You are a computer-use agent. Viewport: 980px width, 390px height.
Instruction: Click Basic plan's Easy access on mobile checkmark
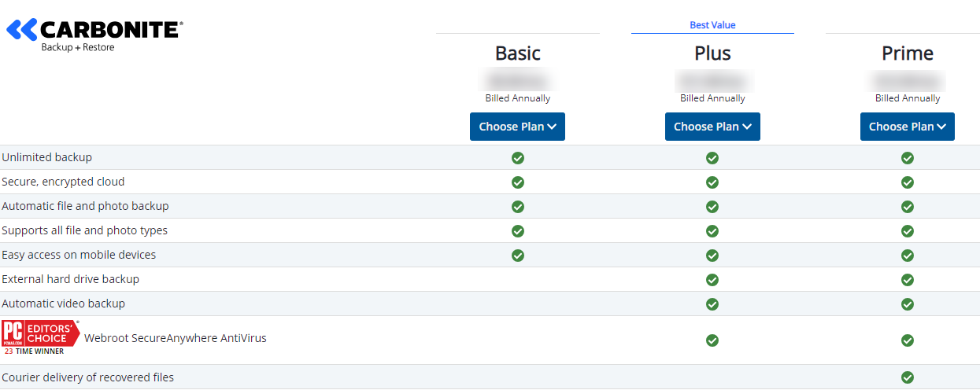(517, 256)
